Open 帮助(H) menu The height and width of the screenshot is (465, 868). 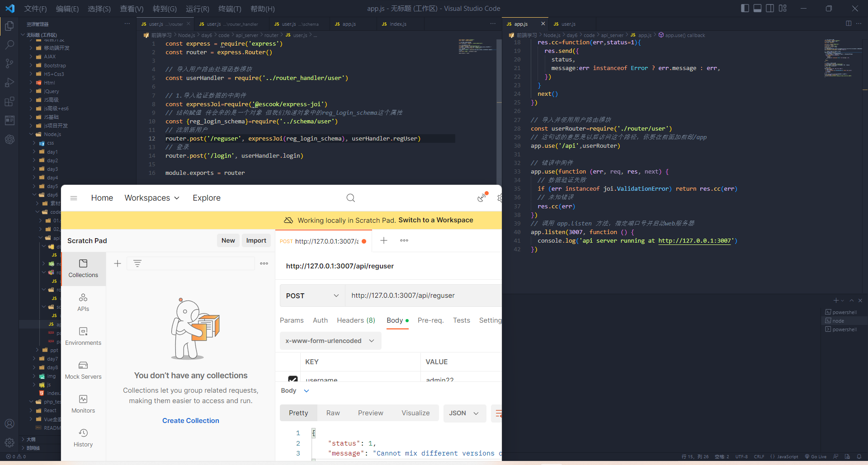263,9
